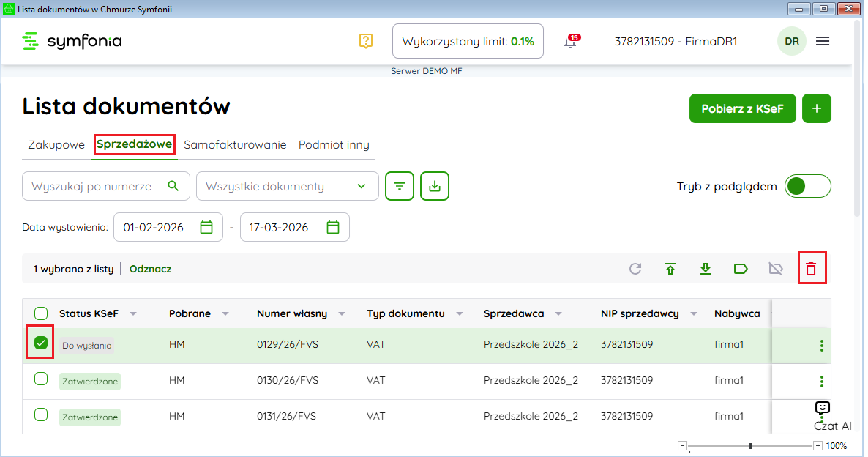
Task: Switch to the Samofakturowanie tab
Action: (235, 145)
